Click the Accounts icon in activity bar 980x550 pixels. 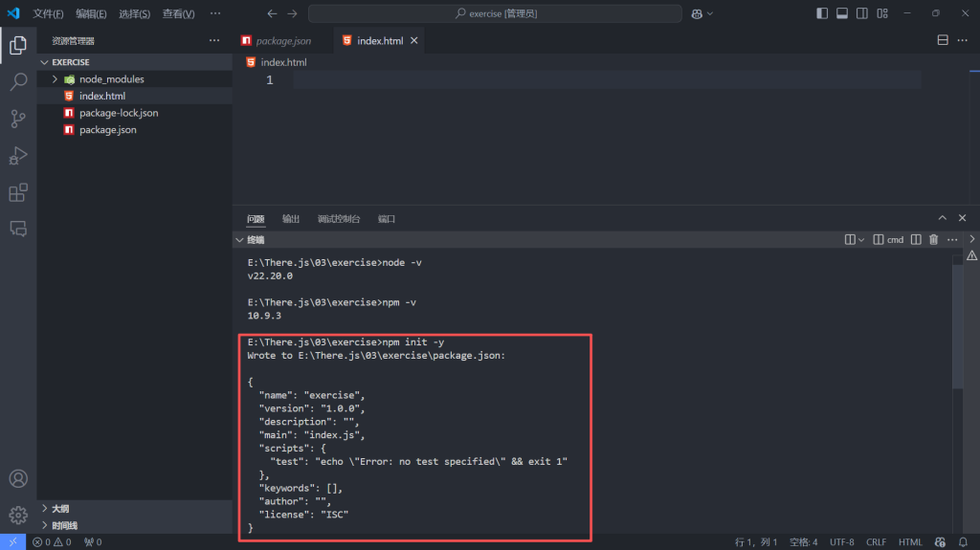[x=18, y=478]
